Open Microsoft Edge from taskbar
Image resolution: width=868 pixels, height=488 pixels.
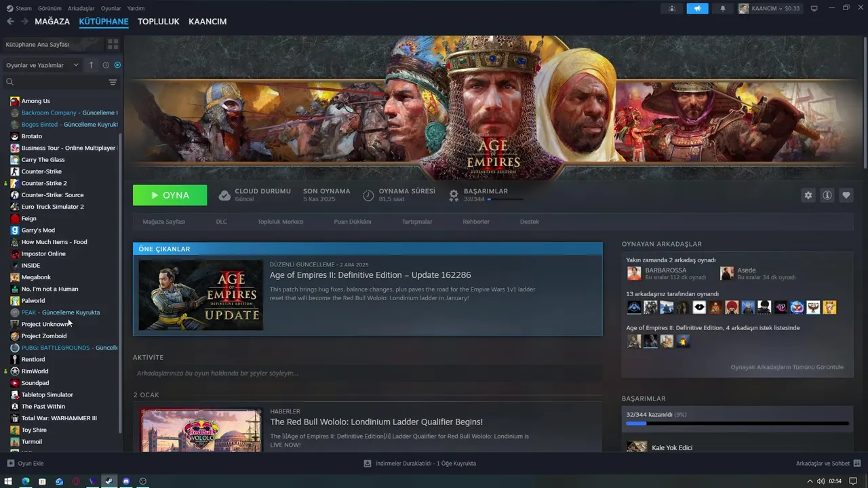26,481
